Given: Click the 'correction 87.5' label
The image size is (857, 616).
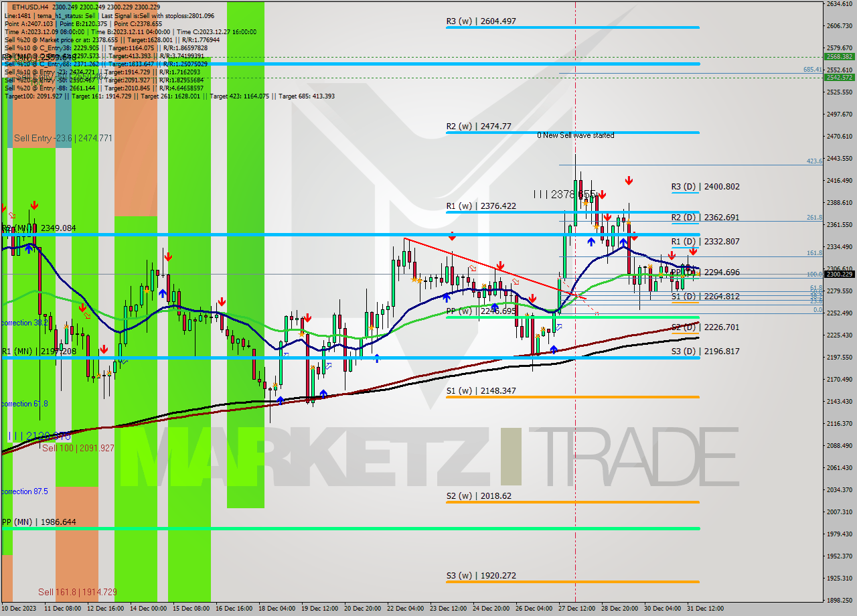Looking at the screenshot, I should coord(24,491).
